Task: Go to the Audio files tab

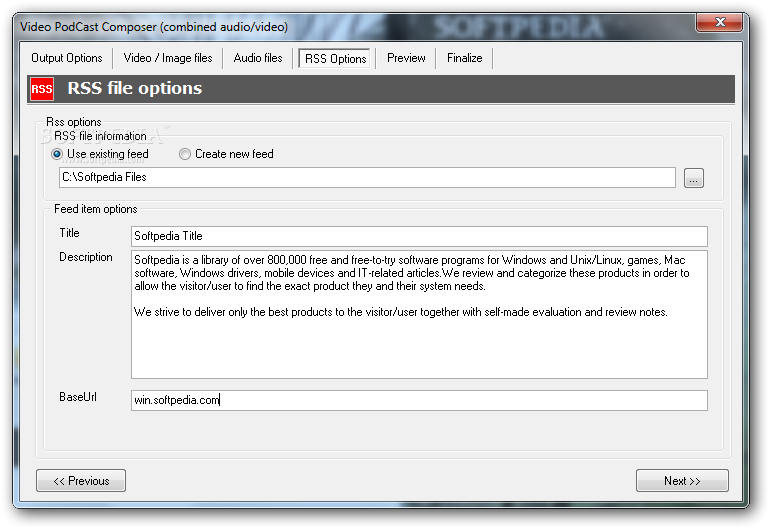Action: [258, 58]
